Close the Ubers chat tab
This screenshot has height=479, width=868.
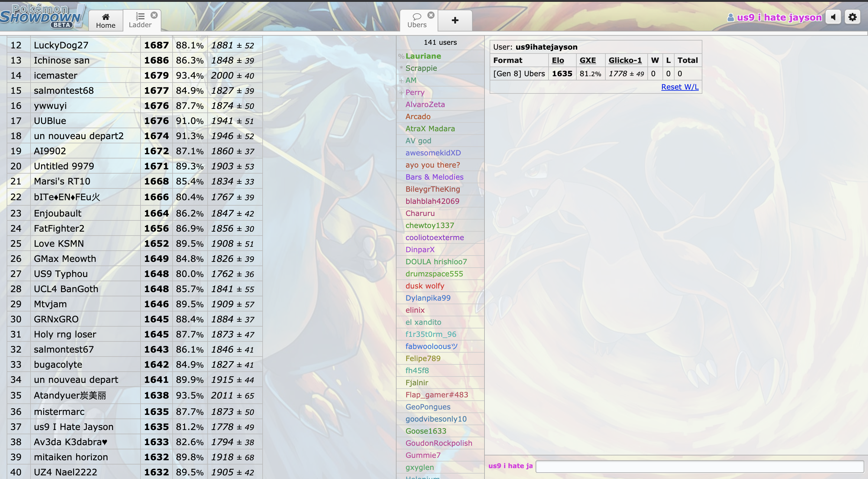pos(431,15)
